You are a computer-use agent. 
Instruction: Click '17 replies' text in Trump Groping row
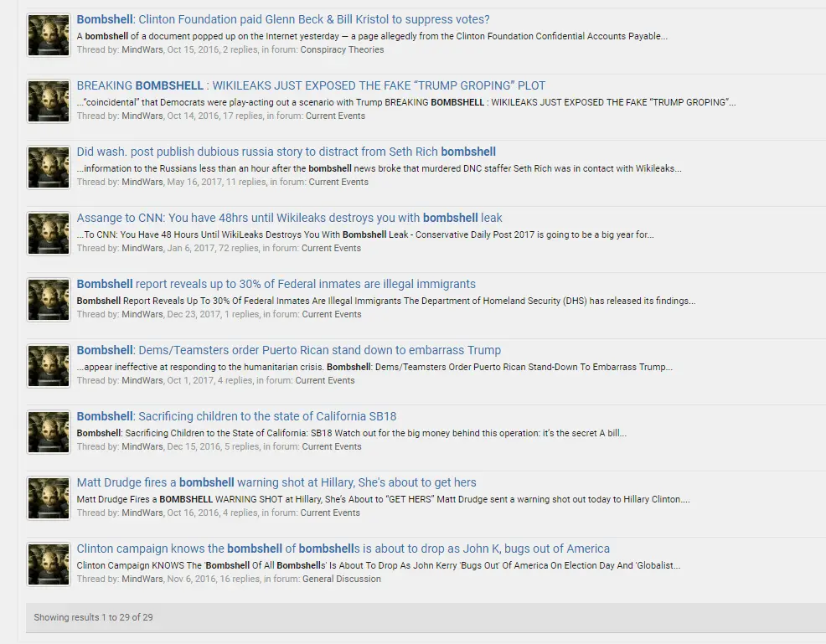tap(241, 116)
